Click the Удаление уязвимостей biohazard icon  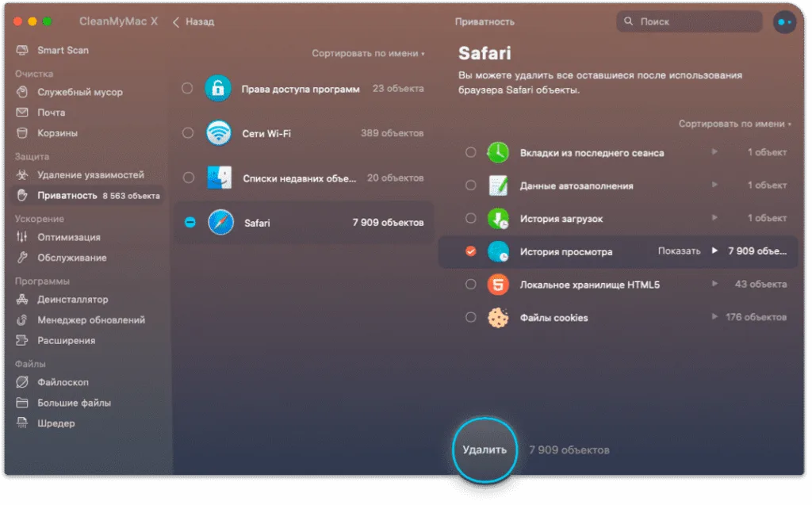point(22,175)
